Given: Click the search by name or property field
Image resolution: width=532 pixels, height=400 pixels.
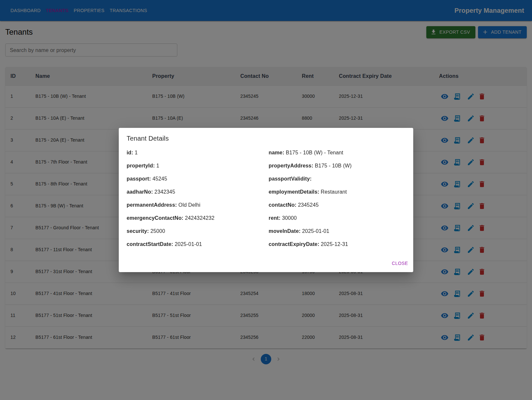Looking at the screenshot, I should (x=91, y=50).
